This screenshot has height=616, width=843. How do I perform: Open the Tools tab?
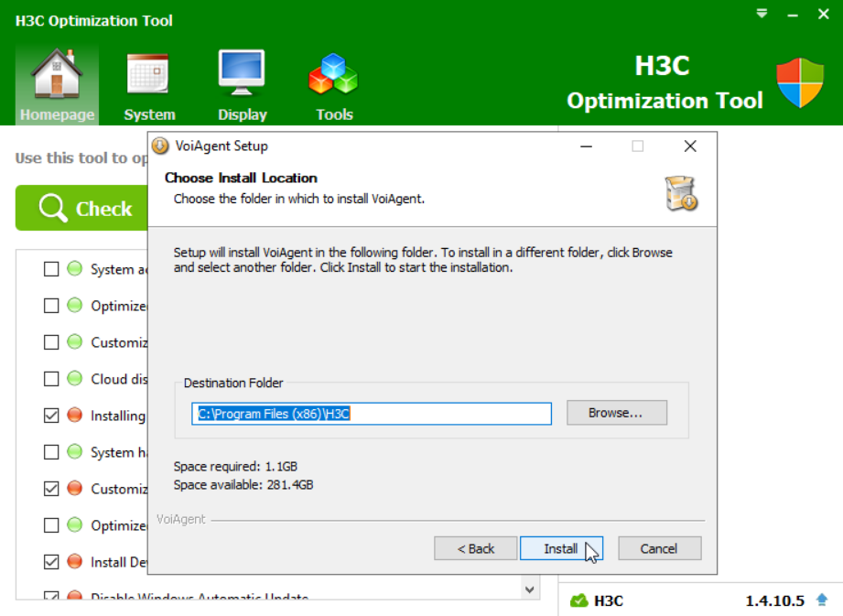[334, 85]
